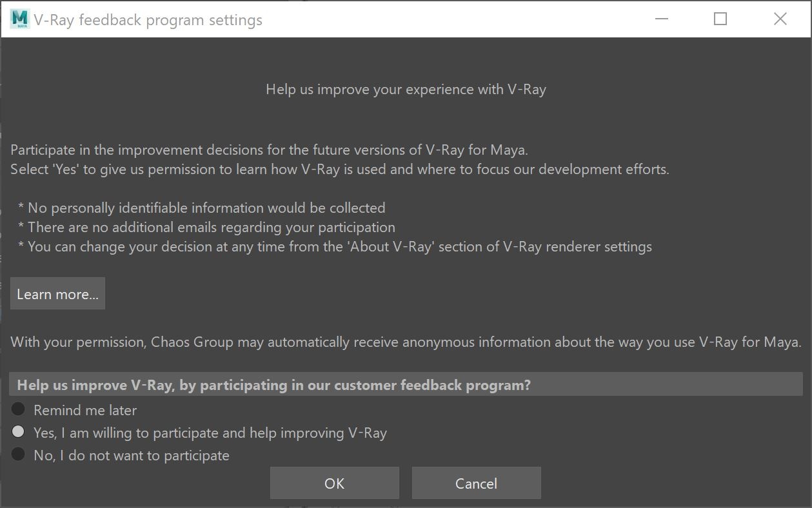The width and height of the screenshot is (812, 508).
Task: Click the Maya logo in the title bar
Action: 20,19
